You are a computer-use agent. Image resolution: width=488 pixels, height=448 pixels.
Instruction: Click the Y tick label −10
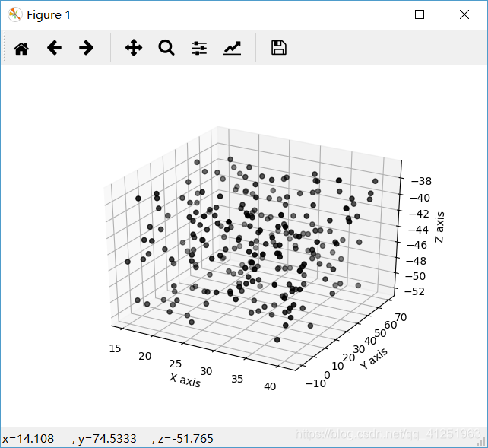[x=315, y=383]
